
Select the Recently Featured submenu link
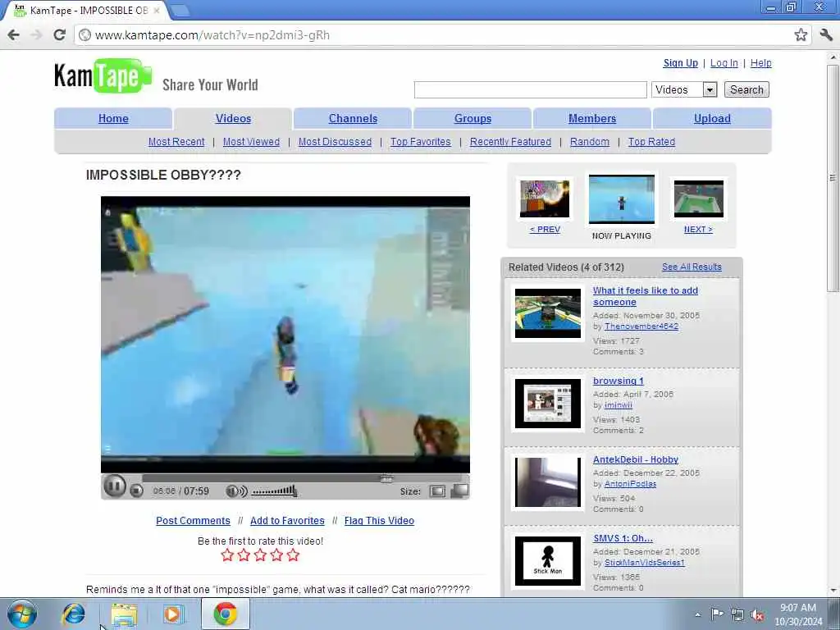[x=510, y=141]
